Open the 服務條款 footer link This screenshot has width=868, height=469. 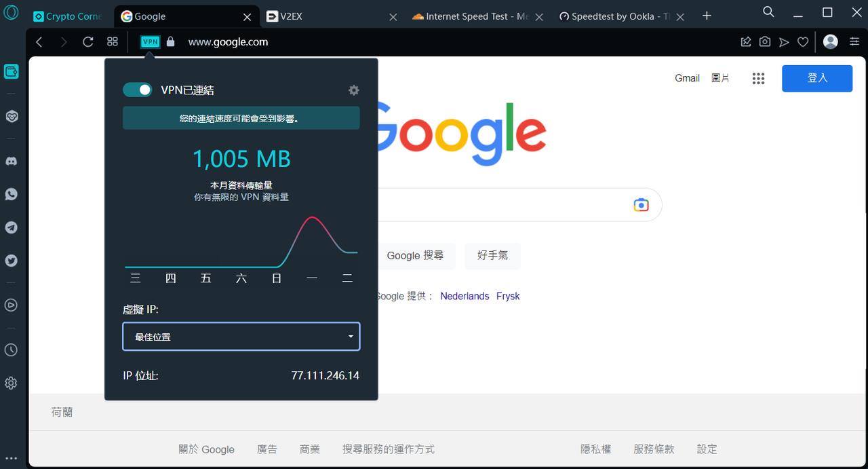[654, 449]
